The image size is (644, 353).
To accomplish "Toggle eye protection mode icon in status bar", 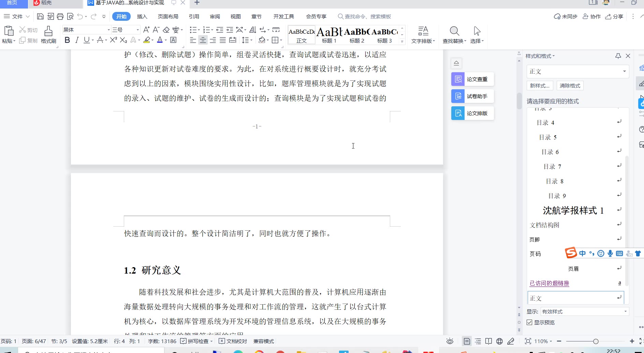I will pyautogui.click(x=450, y=341).
